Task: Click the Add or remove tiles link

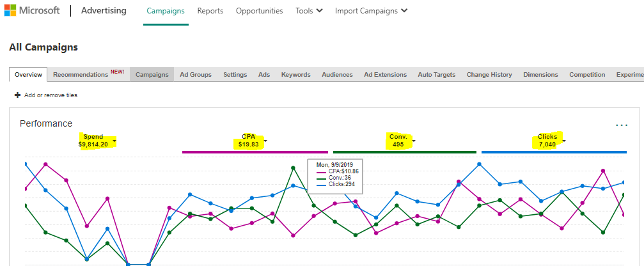Action: point(51,95)
